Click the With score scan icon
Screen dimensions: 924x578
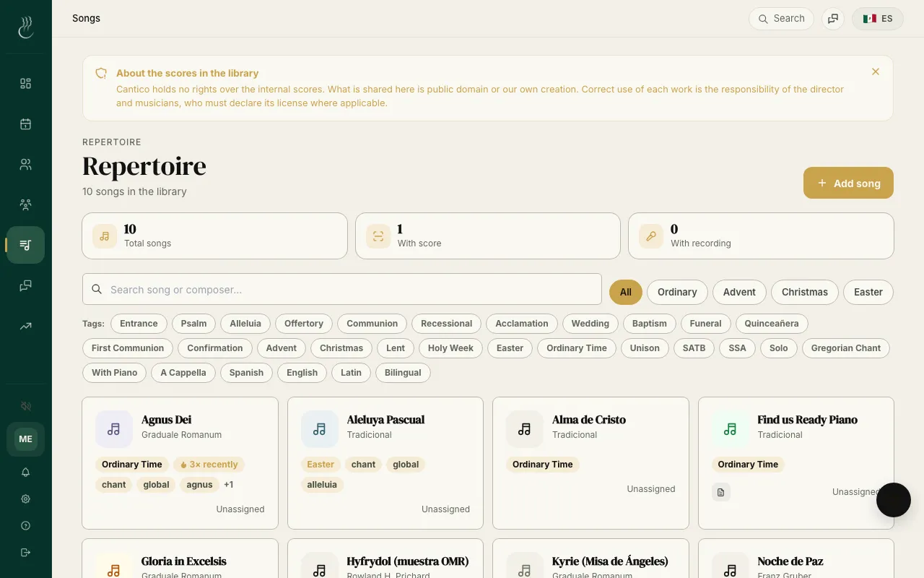click(378, 236)
